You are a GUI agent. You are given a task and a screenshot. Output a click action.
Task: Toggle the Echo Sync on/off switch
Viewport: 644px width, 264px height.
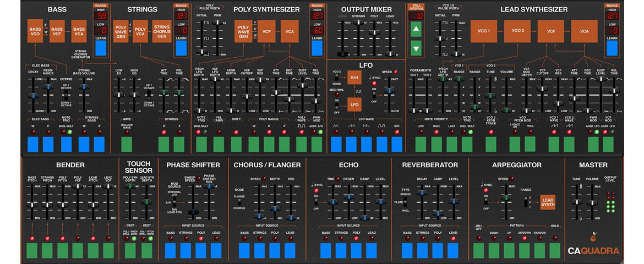[316, 202]
